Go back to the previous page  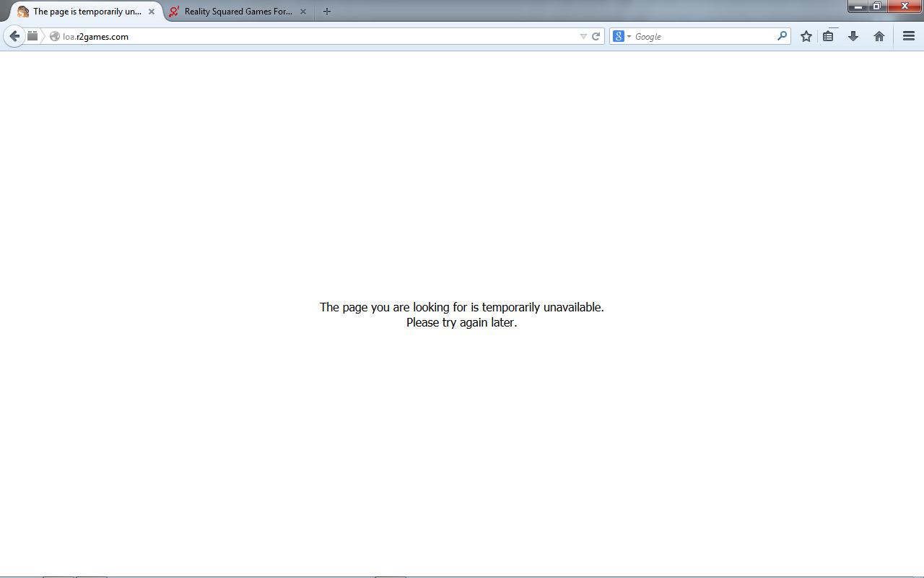(x=14, y=36)
